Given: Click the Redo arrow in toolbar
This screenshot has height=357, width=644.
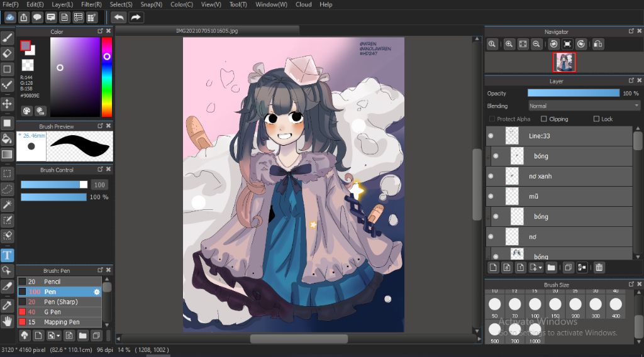Looking at the screenshot, I should tap(136, 18).
